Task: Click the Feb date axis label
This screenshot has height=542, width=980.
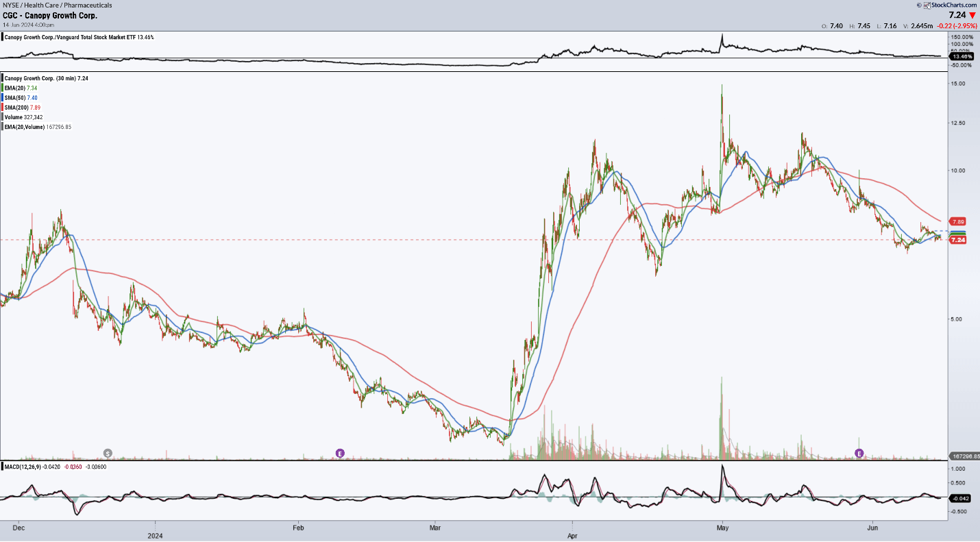Action: click(x=297, y=528)
